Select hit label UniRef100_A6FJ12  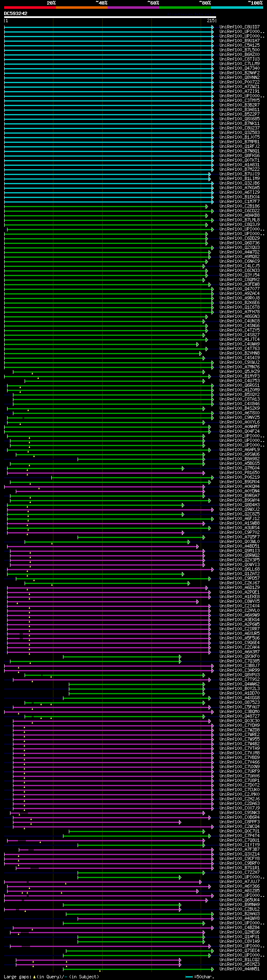(x=239, y=519)
